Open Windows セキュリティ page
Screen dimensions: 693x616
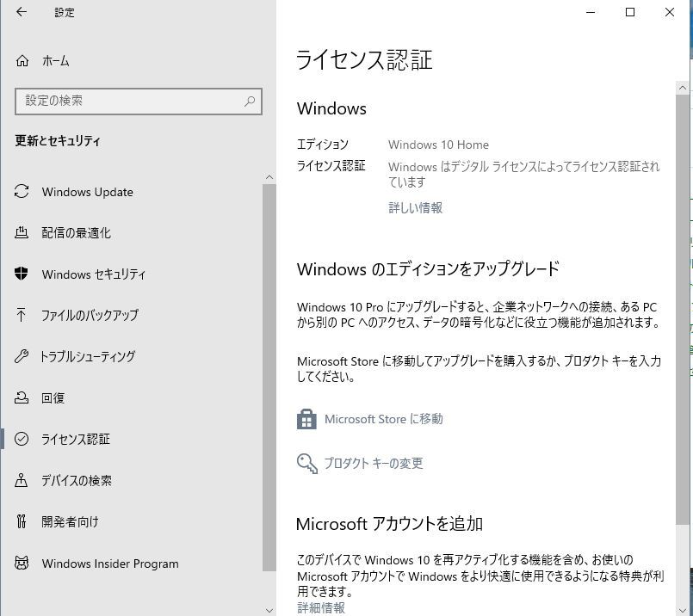(94, 274)
